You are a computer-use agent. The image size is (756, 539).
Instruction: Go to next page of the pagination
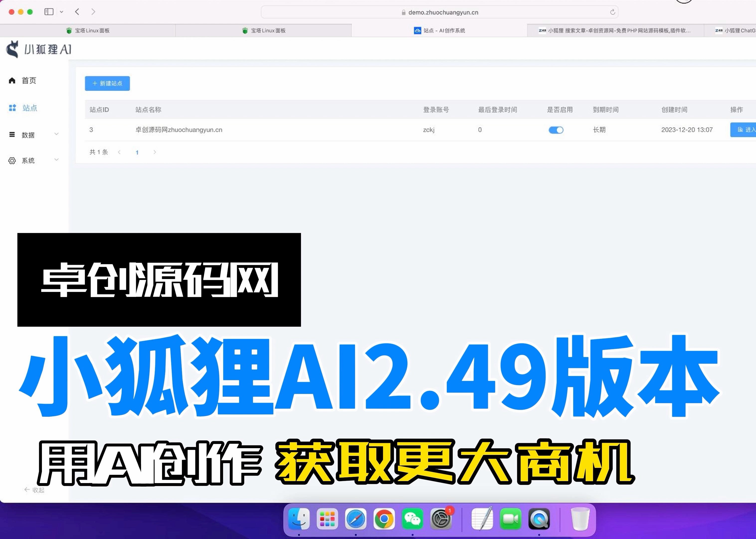click(x=155, y=152)
